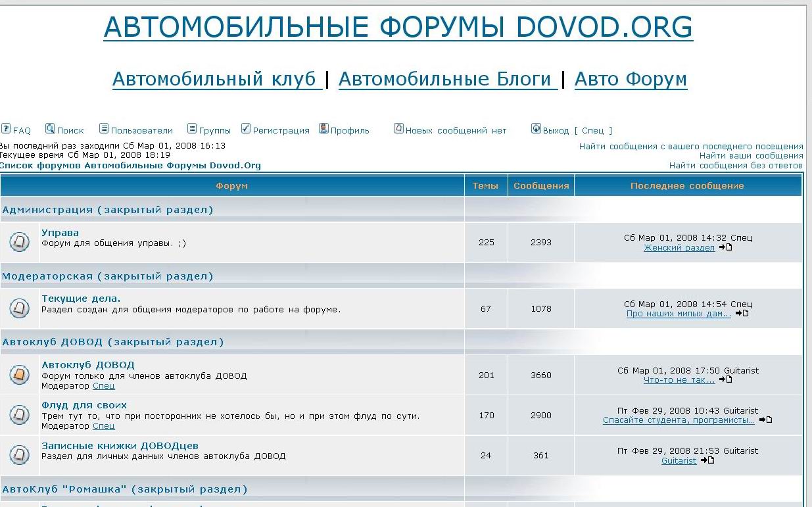The image size is (812, 507).
Task: Open Записные книжки ДОВОДцев forum
Action: [120, 446]
